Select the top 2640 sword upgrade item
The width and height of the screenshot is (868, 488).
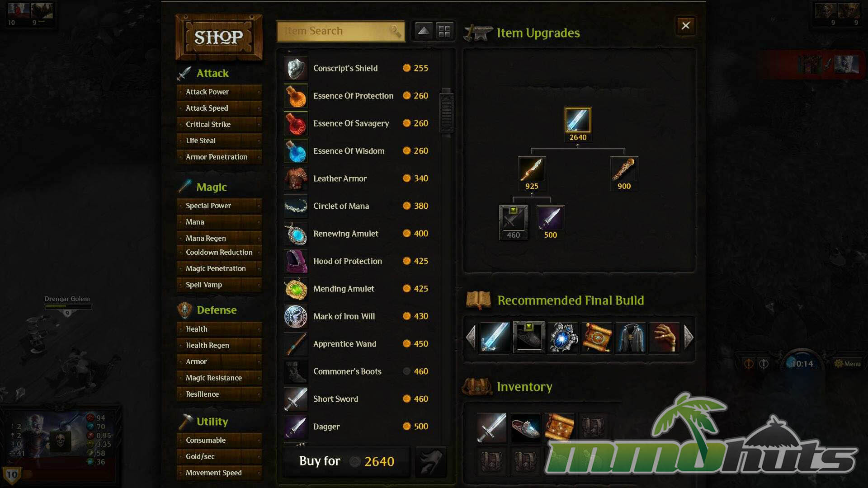(x=577, y=120)
